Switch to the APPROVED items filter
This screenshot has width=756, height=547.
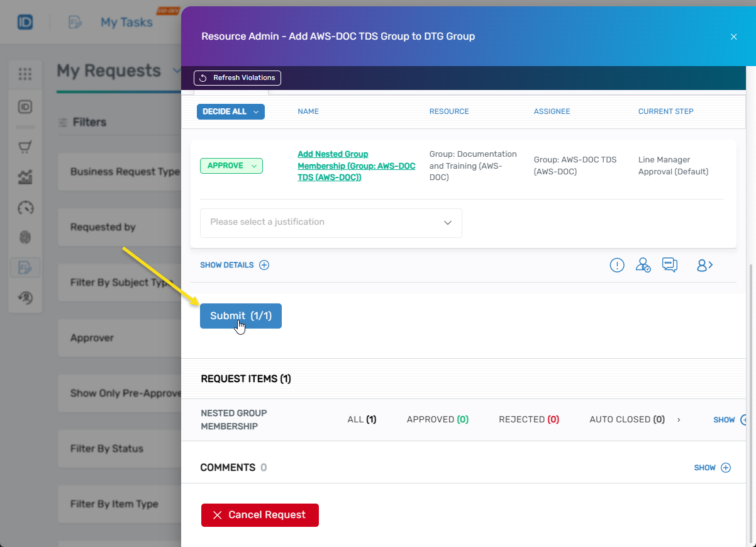(437, 419)
